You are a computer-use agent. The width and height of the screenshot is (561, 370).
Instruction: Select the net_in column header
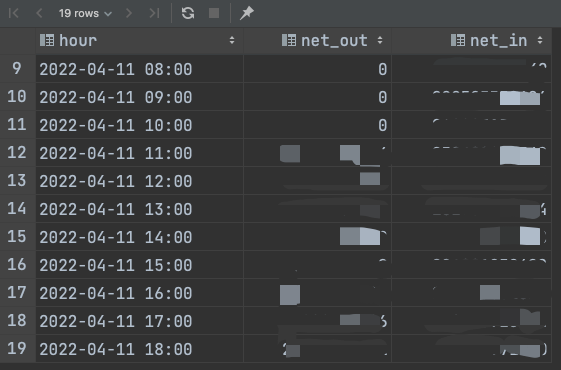point(472,40)
